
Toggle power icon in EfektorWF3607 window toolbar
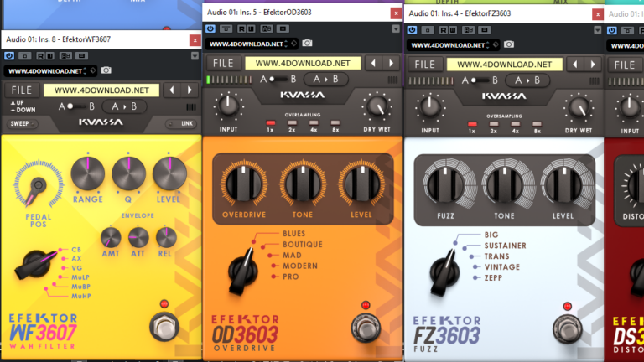[x=9, y=56]
